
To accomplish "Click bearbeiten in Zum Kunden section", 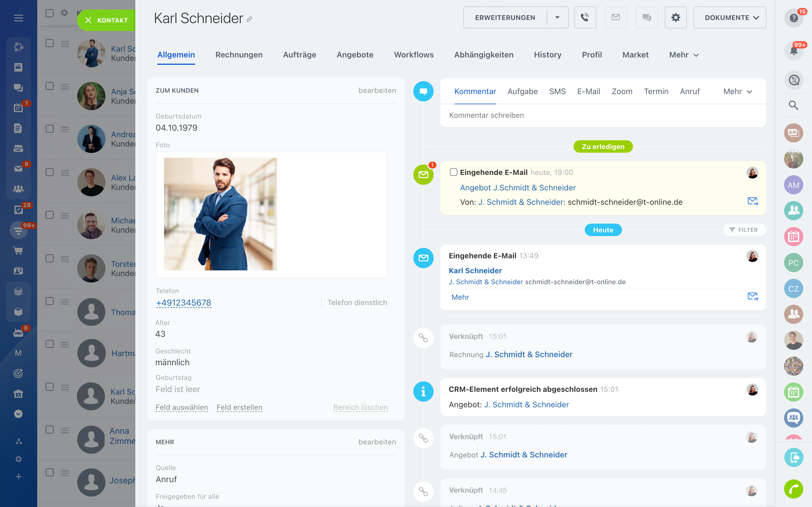I will 377,90.
